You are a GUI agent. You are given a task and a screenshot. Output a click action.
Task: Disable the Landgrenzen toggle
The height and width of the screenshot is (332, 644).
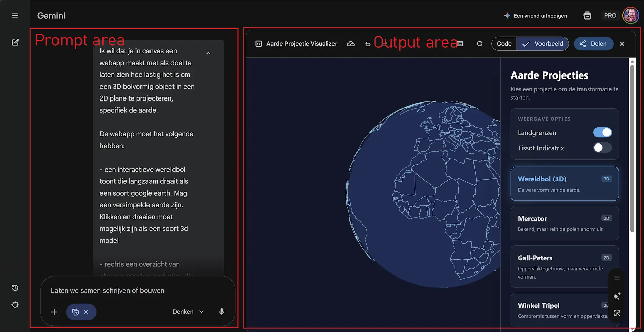[x=602, y=132]
